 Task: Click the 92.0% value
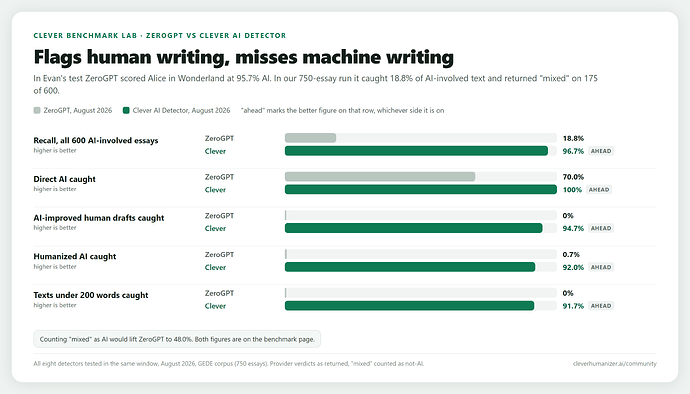click(573, 267)
